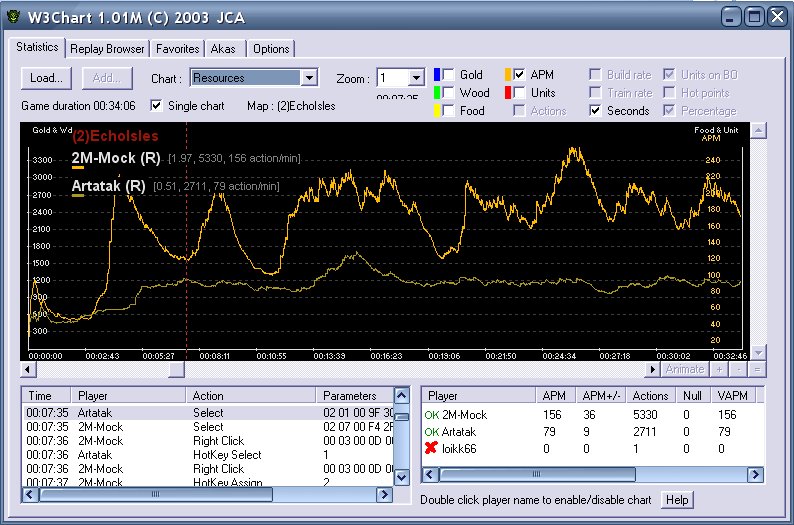Click the Parameters column header
794x525 pixels.
[354, 395]
